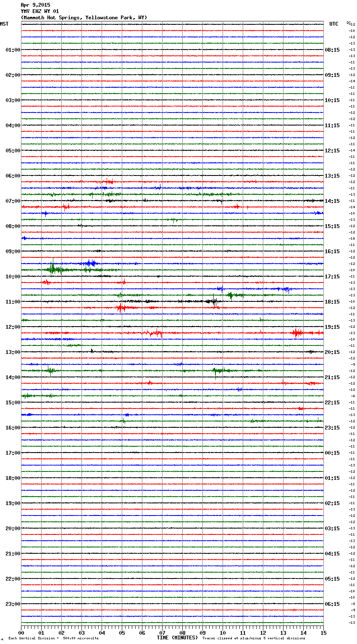Select the station code "YMV EHZ WY 01"
This screenshot has height=644, width=357.
click(x=40, y=11)
